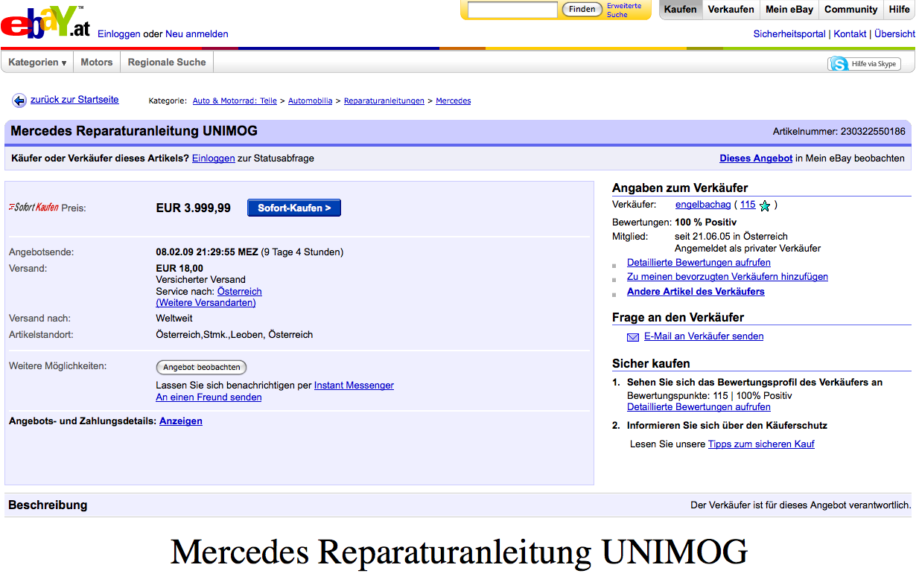Switch to the Kaufen tab
919x588 pixels.
click(680, 10)
